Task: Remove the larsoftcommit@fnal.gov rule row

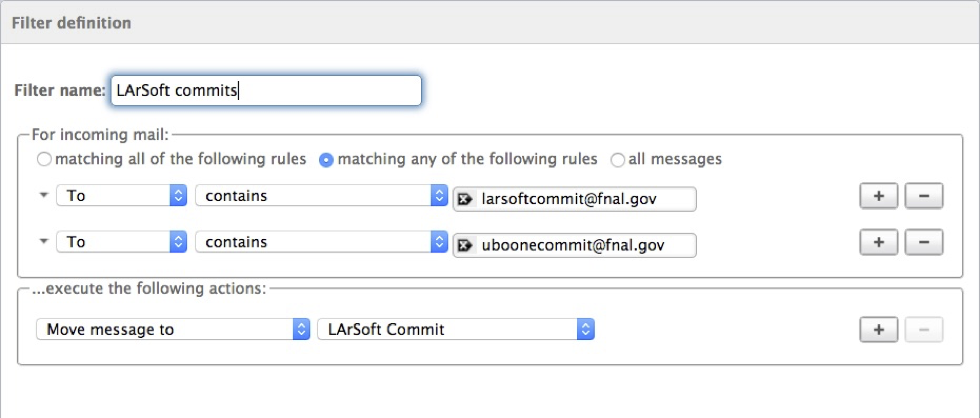Action: click(924, 196)
